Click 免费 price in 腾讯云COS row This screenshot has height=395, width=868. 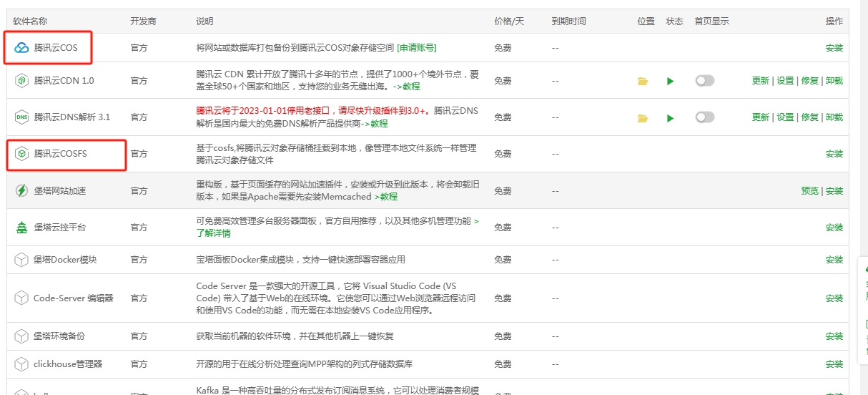coord(503,48)
